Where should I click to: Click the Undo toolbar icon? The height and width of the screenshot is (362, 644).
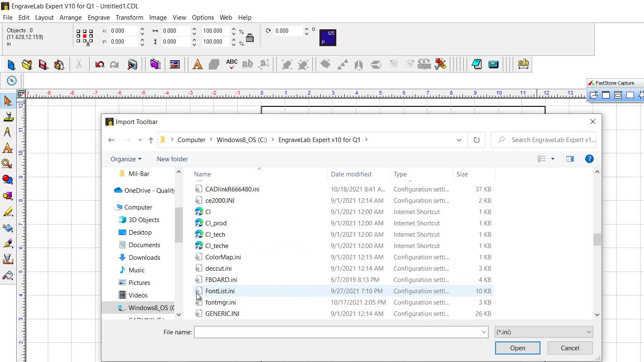pos(99,65)
